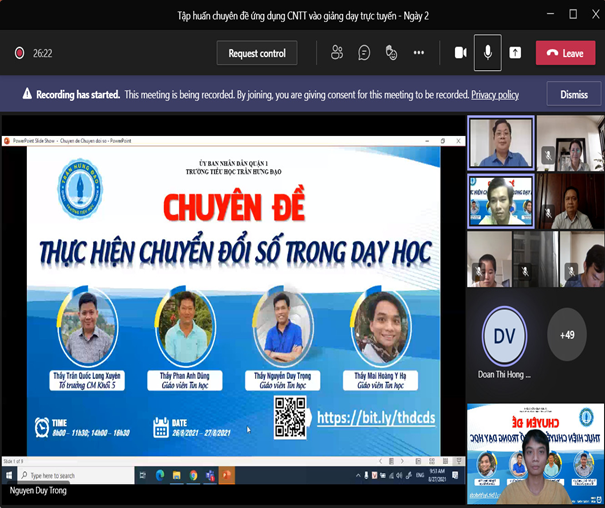Expand the system tray hidden icons chevron

pyautogui.click(x=358, y=476)
